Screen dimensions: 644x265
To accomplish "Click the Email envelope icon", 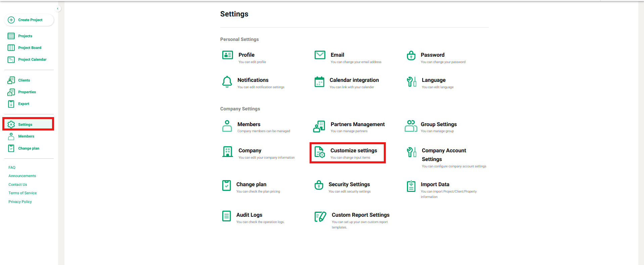I will click(320, 55).
